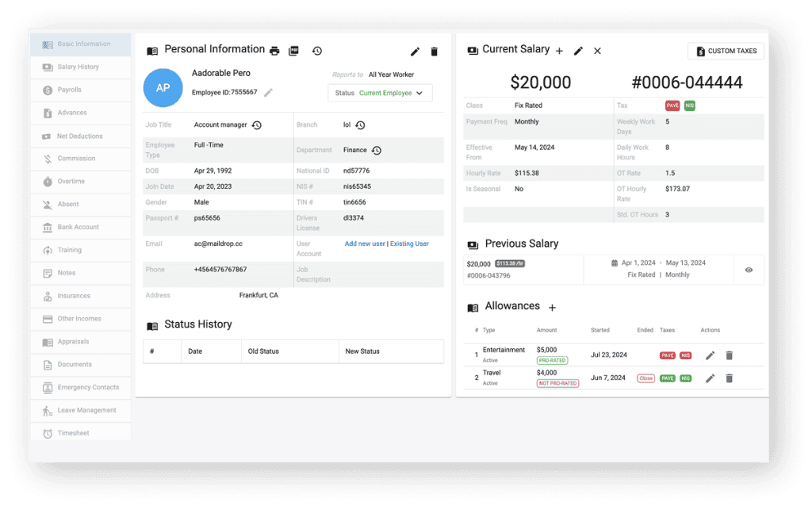Export Personal Information as PDF
Image resolution: width=812 pixels, height=506 pixels.
pyautogui.click(x=293, y=51)
